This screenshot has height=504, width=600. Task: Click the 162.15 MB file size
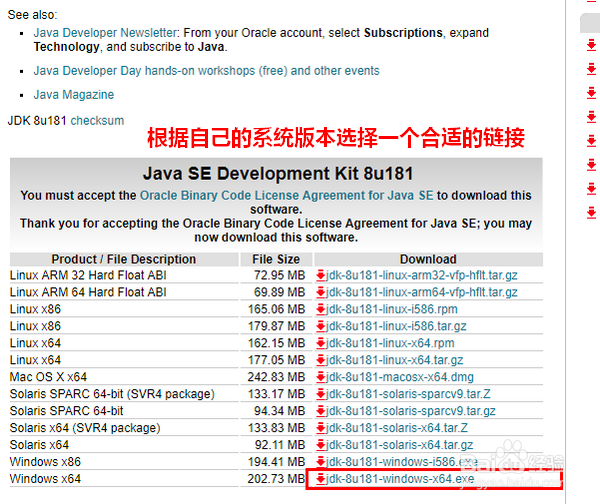[x=276, y=343]
